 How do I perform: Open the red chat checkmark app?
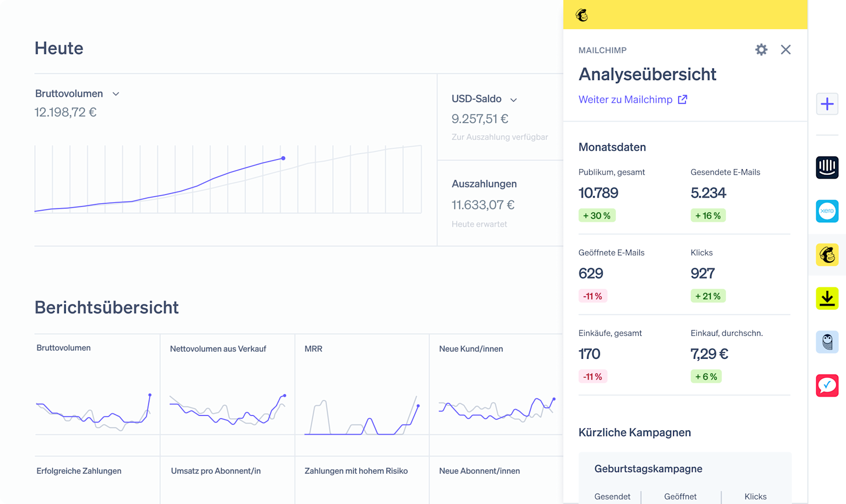[x=827, y=385]
